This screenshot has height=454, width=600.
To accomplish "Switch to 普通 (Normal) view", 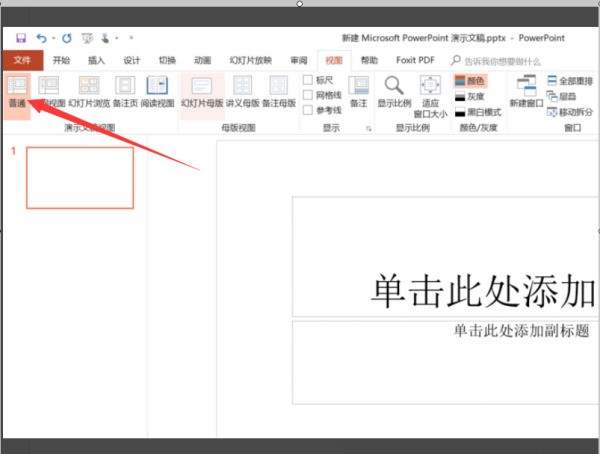I will coord(16,91).
